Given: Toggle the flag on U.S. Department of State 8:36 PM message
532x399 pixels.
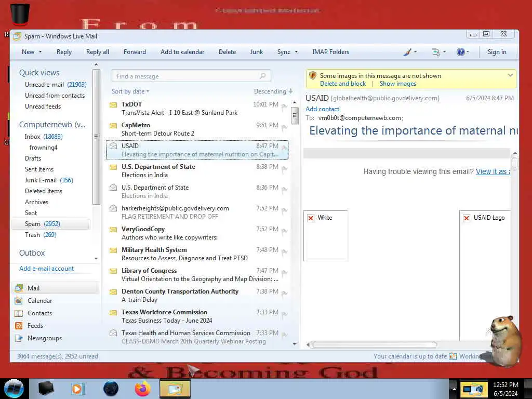Looking at the screenshot, I should pos(284,190).
